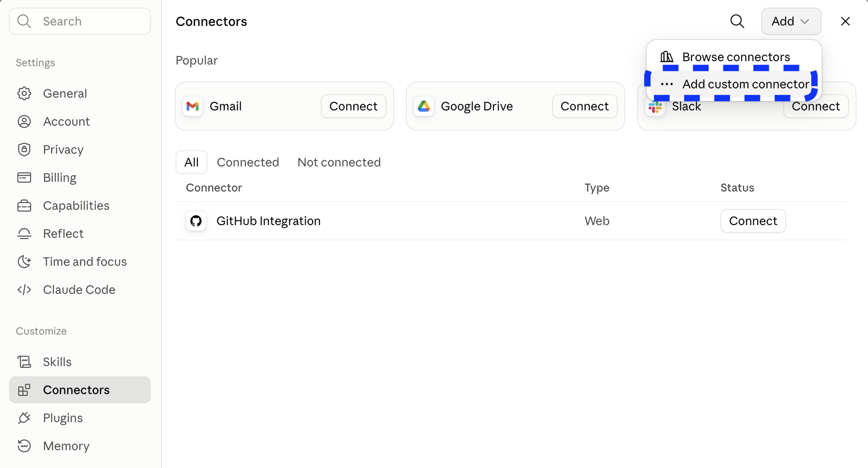The height and width of the screenshot is (468, 868).
Task: Click the Billing card icon
Action: (x=24, y=178)
